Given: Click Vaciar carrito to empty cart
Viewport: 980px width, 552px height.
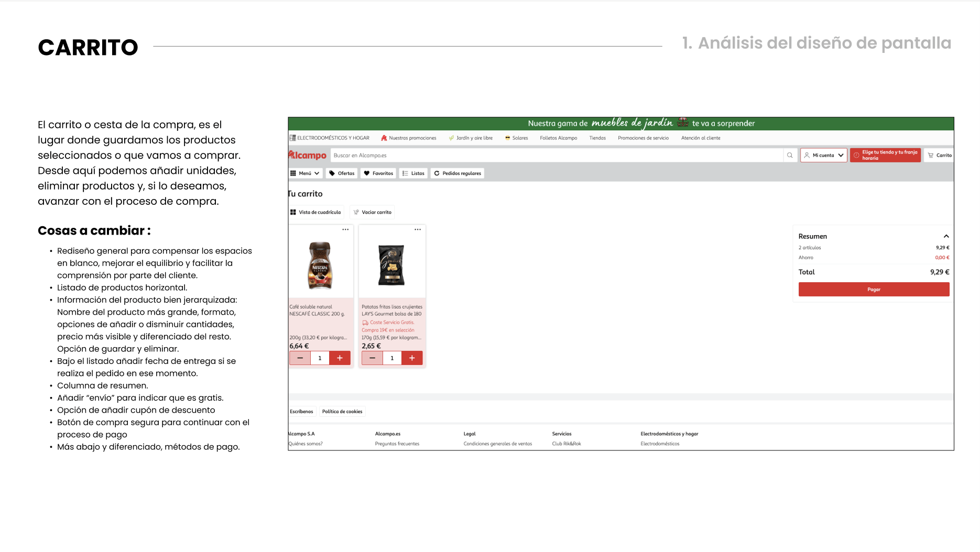Looking at the screenshot, I should click(372, 212).
